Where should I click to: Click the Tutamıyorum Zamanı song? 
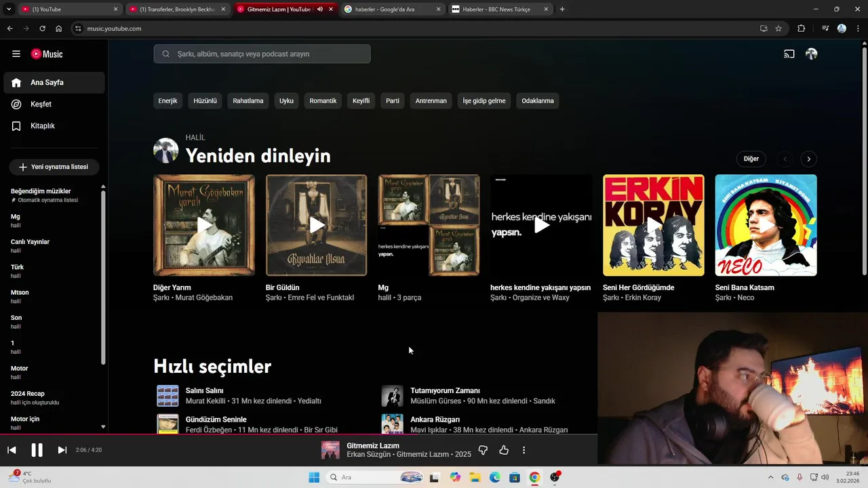(445, 391)
